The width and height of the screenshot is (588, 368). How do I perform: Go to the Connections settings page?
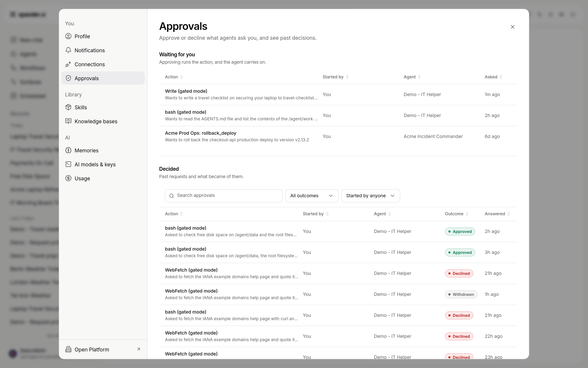103,64
